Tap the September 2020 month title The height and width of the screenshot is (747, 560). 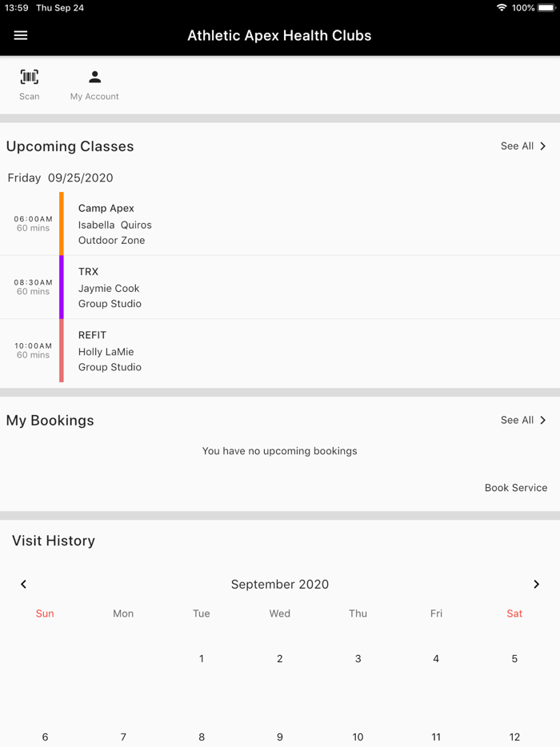[280, 585]
